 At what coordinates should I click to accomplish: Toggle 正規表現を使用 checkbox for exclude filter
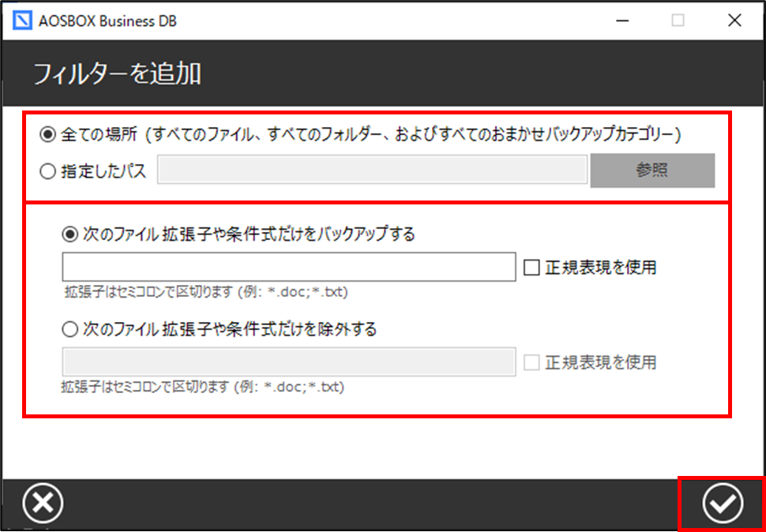(x=531, y=362)
